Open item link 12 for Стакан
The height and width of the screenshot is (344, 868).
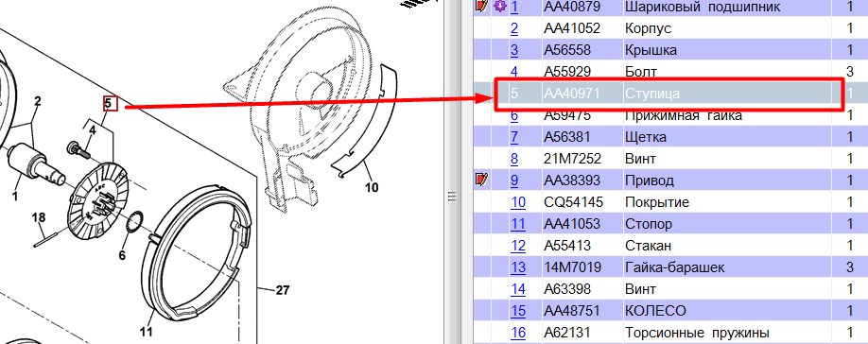[x=517, y=245]
